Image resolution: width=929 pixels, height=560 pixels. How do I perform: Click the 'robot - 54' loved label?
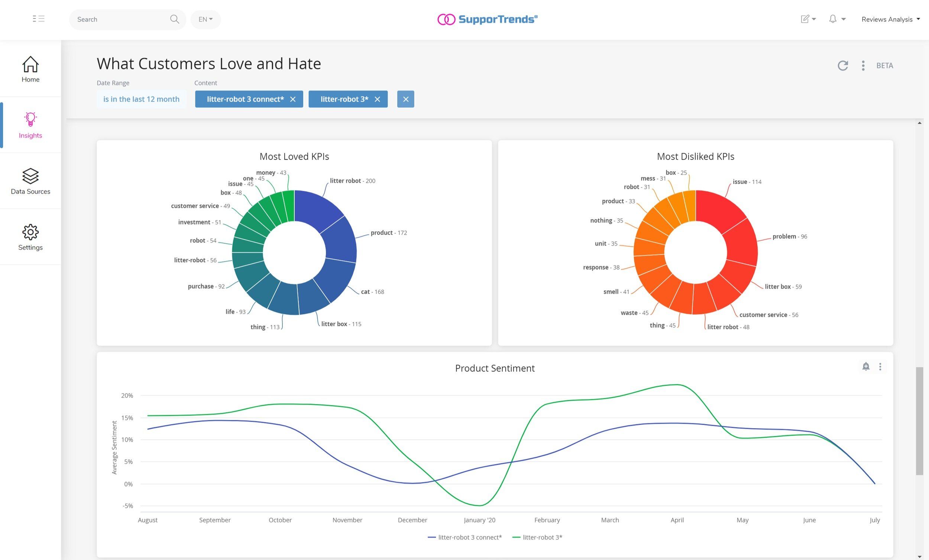203,240
